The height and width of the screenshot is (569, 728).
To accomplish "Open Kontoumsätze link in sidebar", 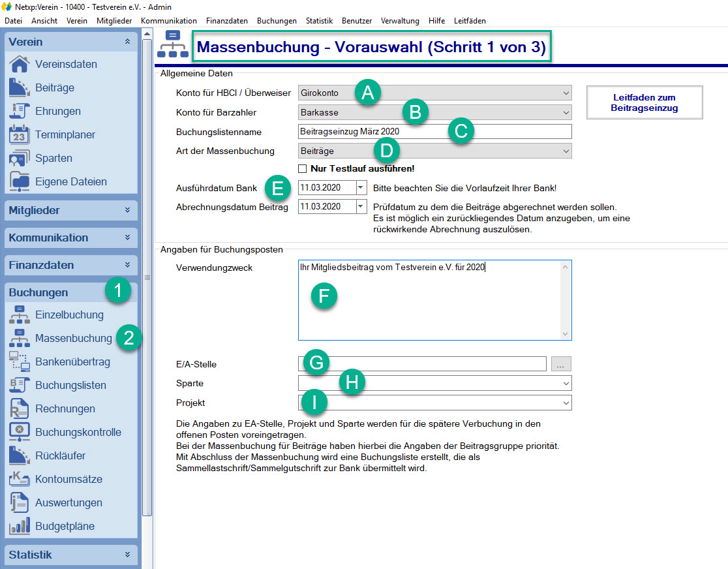I will coord(68,479).
